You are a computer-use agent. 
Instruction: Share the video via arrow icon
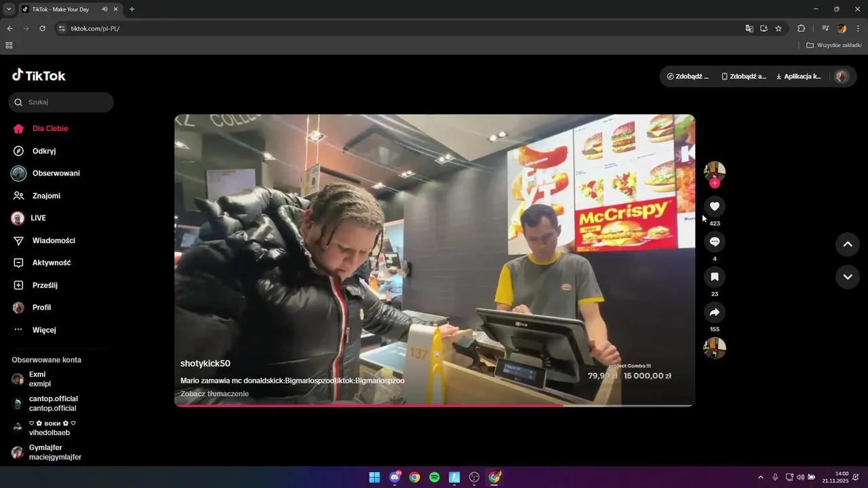(x=715, y=312)
